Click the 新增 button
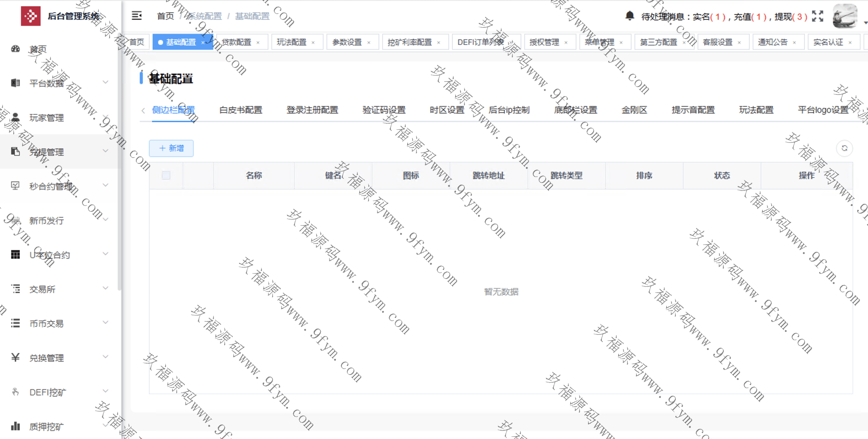Image resolution: width=868 pixels, height=439 pixels. 171,148
